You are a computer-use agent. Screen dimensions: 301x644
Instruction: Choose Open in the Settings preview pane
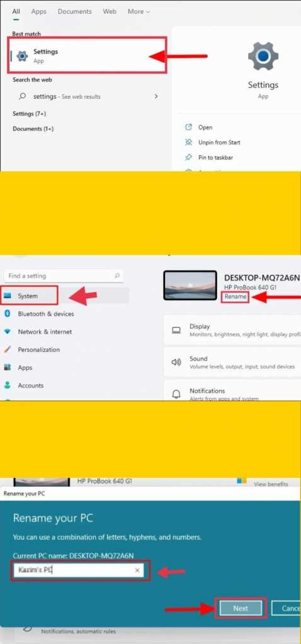[x=205, y=127]
